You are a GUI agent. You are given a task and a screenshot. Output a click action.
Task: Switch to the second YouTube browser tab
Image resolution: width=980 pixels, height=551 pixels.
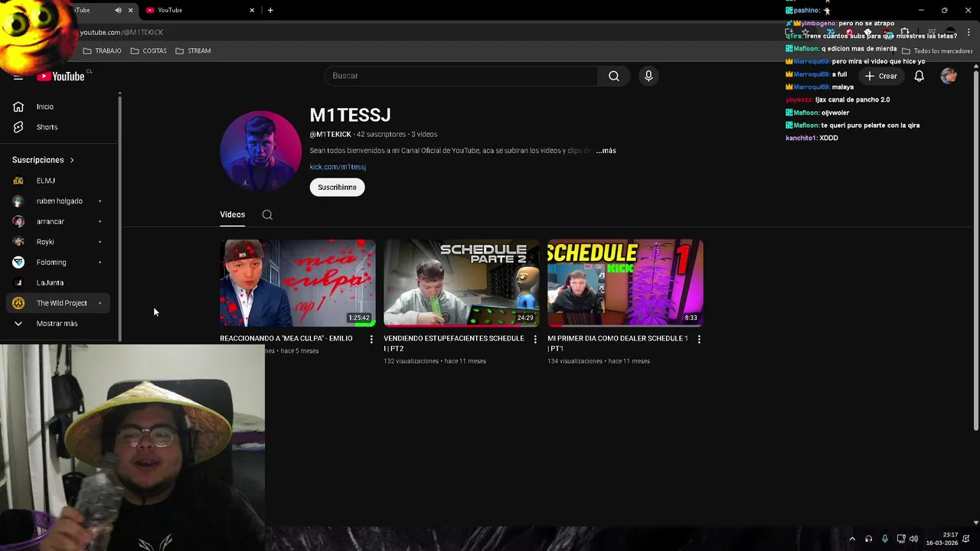point(201,10)
